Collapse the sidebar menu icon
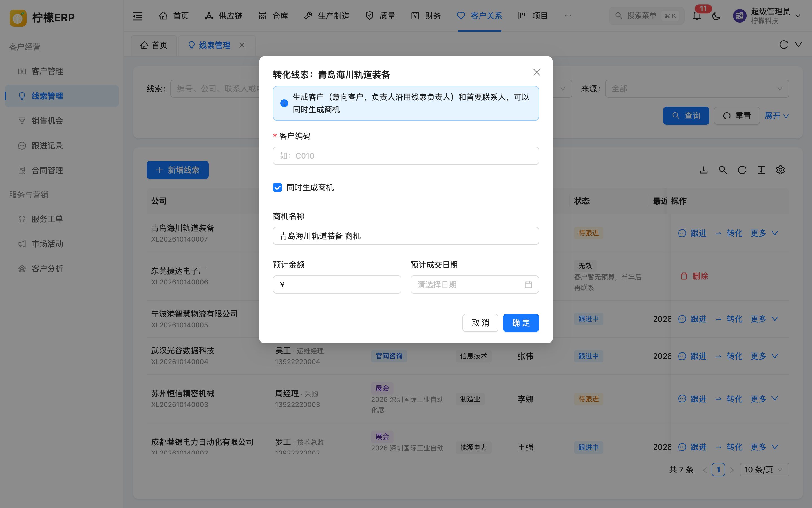812x508 pixels. (x=138, y=16)
